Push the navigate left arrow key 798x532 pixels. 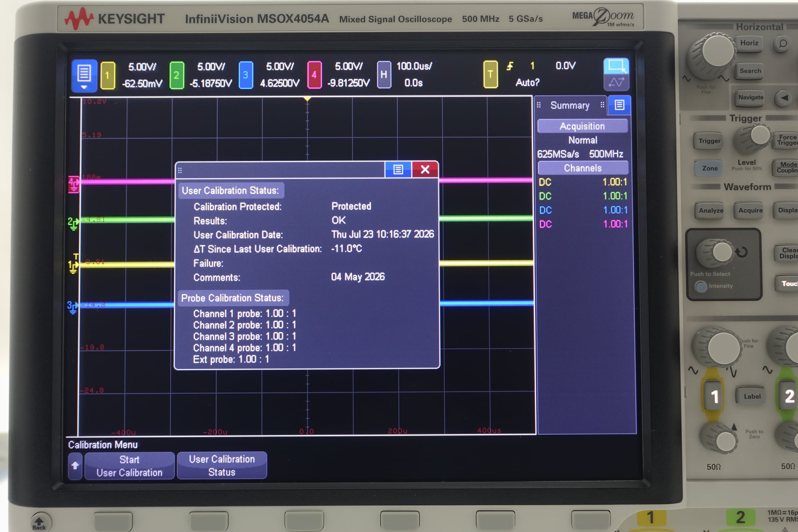pos(784,98)
